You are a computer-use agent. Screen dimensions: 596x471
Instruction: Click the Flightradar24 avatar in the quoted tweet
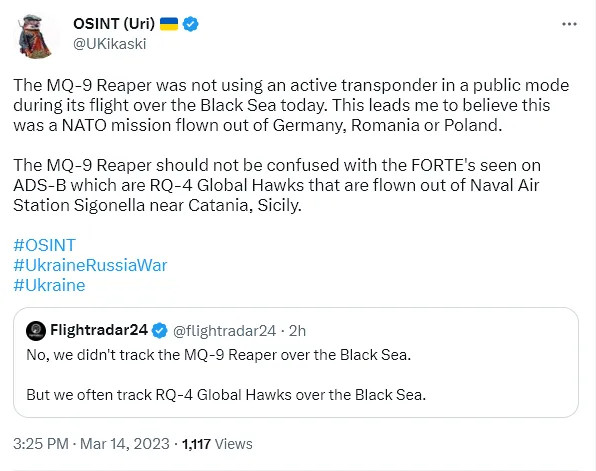pyautogui.click(x=36, y=330)
